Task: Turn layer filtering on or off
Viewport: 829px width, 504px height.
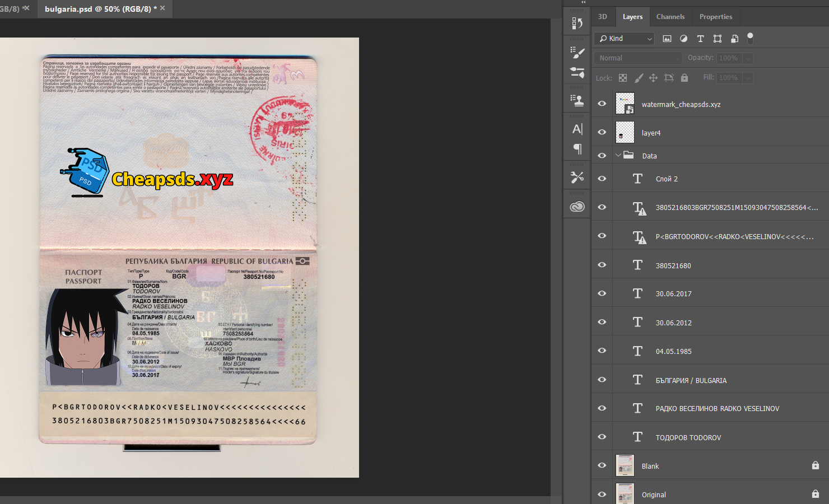Action: coord(750,38)
